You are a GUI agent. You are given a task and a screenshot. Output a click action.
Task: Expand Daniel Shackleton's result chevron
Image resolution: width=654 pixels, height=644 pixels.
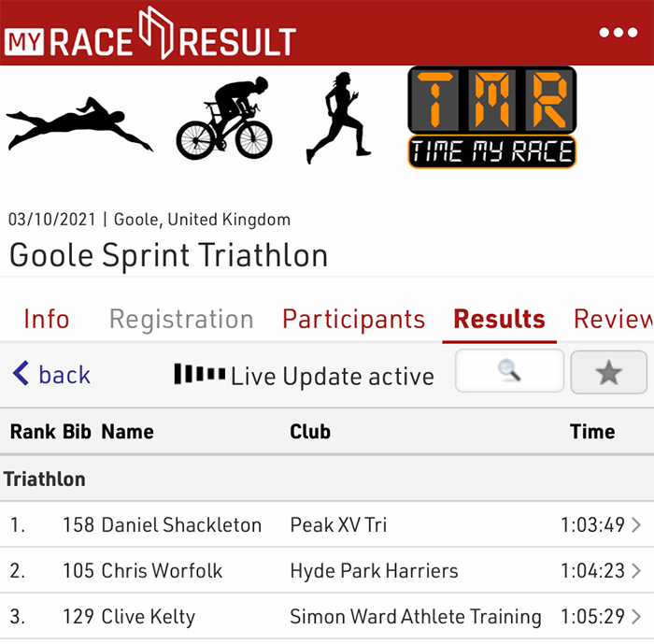(x=636, y=525)
